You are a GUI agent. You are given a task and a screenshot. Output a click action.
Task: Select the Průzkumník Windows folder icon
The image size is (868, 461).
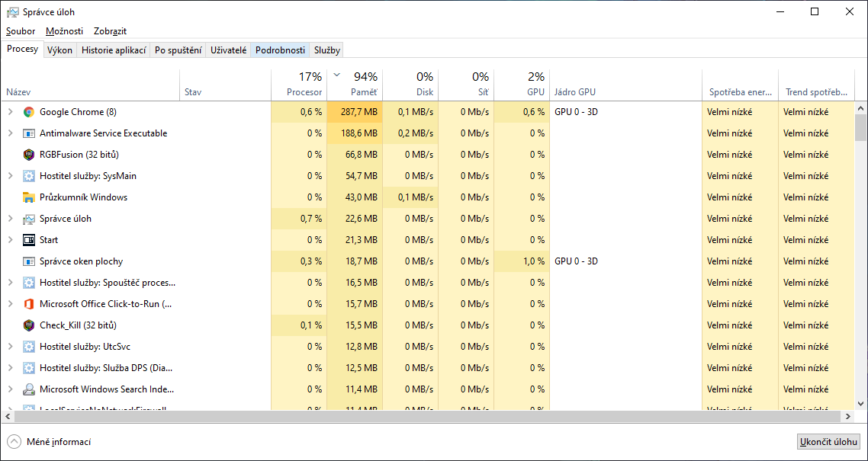tap(29, 197)
